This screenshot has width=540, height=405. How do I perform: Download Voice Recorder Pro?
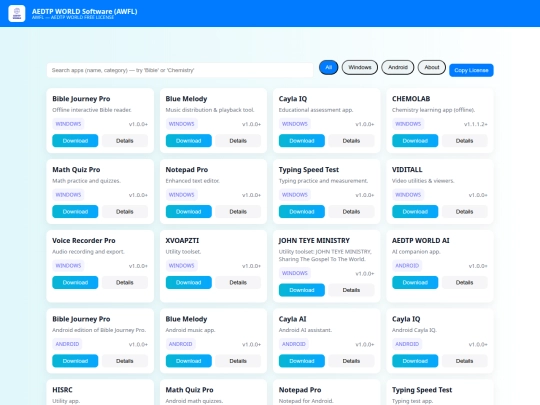75,282
